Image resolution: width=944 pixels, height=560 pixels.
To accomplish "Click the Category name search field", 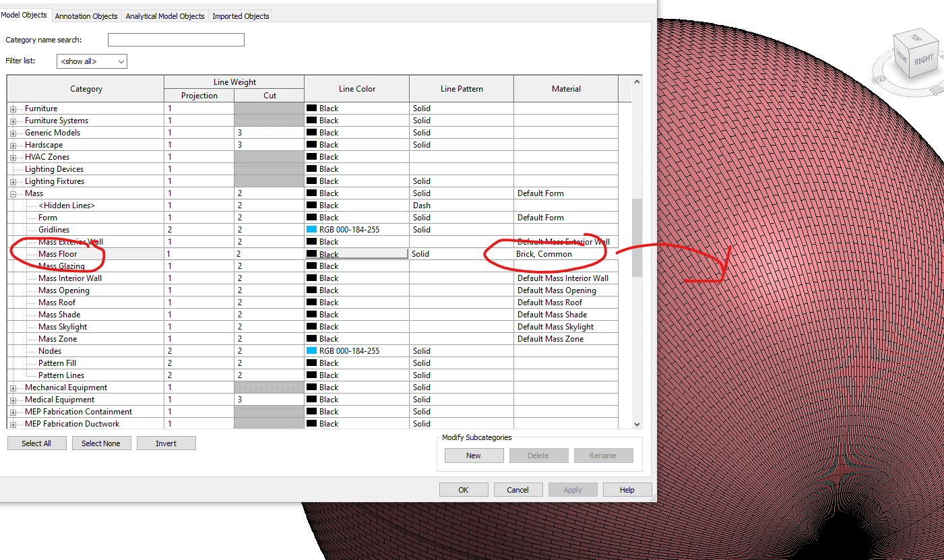I will tap(176, 40).
